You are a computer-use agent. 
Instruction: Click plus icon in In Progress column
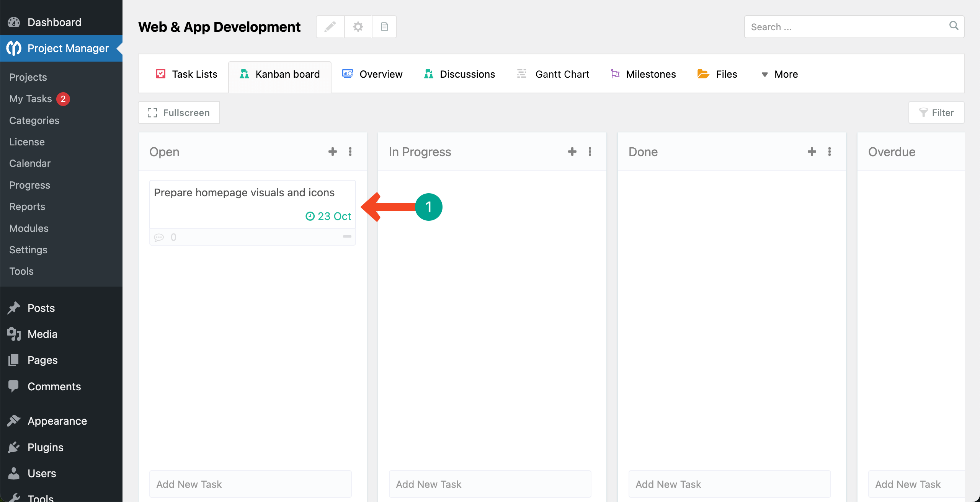pyautogui.click(x=572, y=152)
